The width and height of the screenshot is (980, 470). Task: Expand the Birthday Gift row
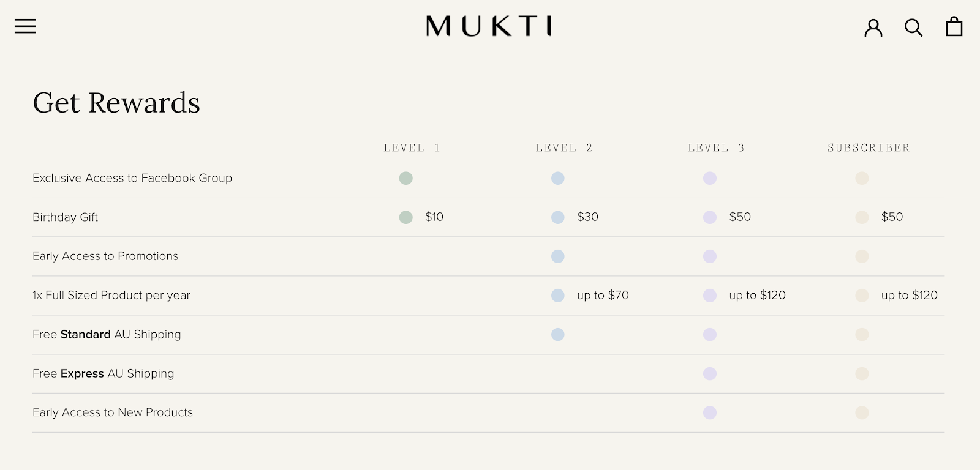coord(65,217)
